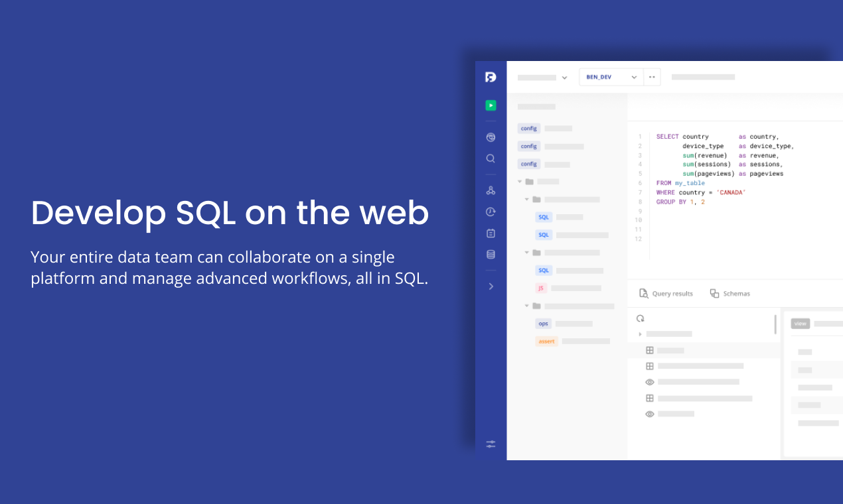Click the last table grid icon in schema list

tap(650, 399)
